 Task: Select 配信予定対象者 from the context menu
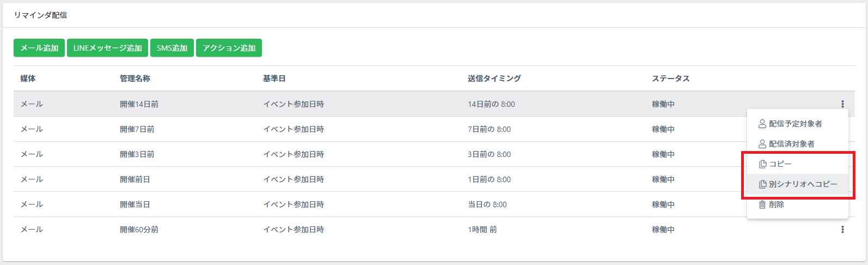[798, 124]
